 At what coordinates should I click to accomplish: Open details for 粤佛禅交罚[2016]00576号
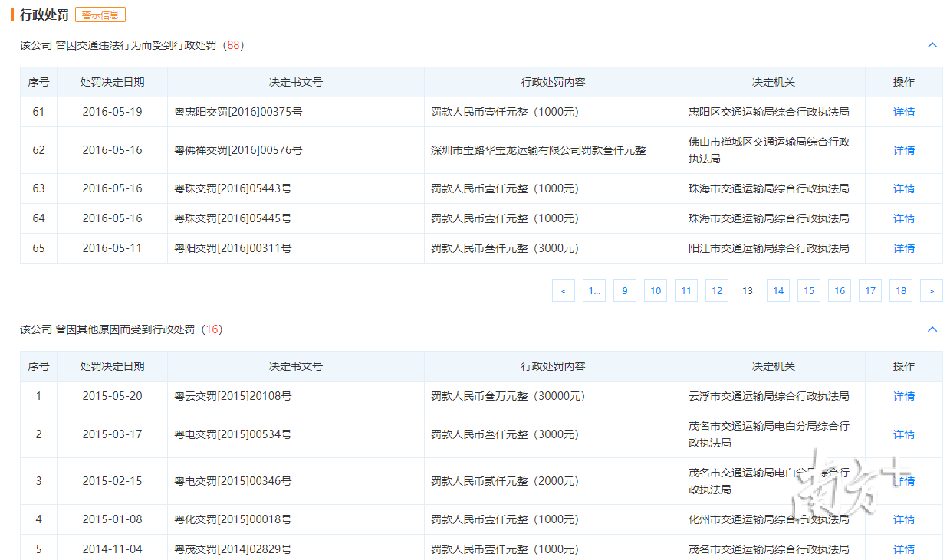tap(903, 150)
